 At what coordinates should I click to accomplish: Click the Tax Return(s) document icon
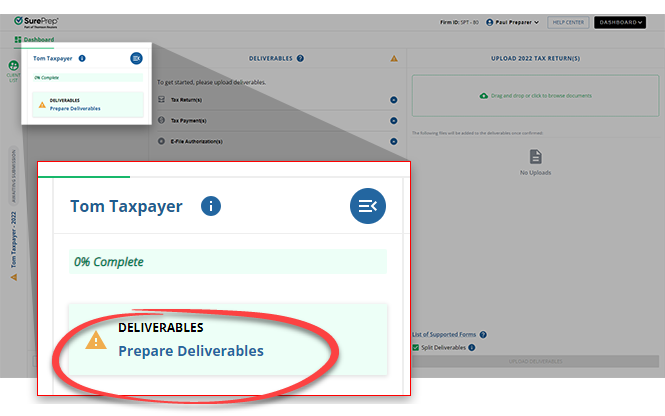point(162,100)
